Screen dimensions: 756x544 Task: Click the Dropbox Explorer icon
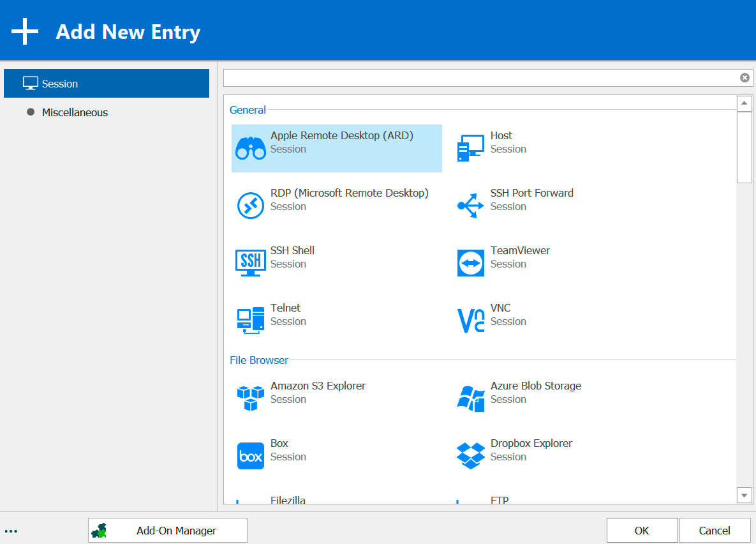[x=471, y=456]
